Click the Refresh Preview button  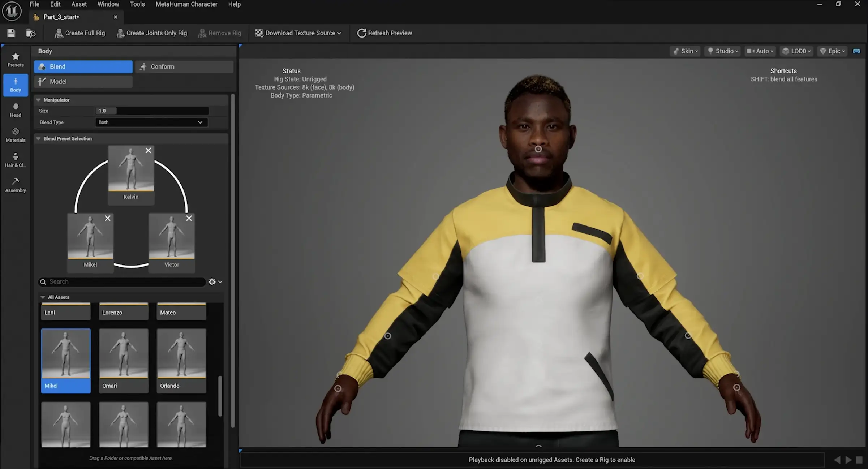(384, 33)
